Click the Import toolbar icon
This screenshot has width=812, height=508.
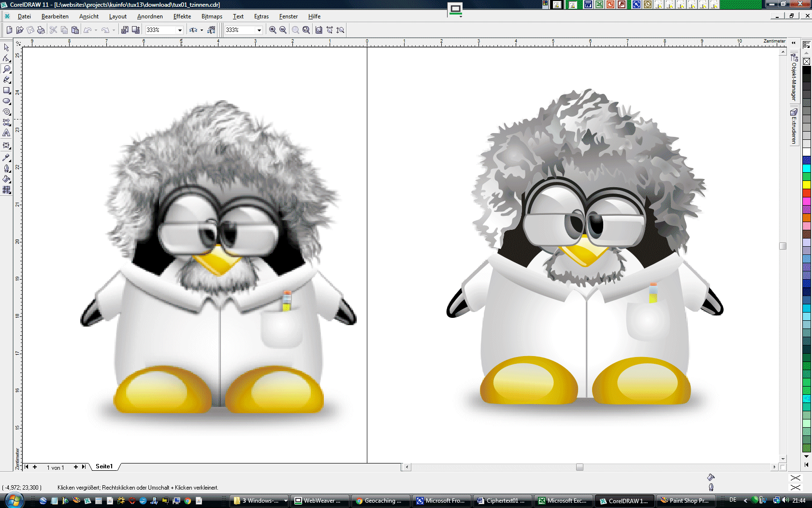click(x=125, y=30)
